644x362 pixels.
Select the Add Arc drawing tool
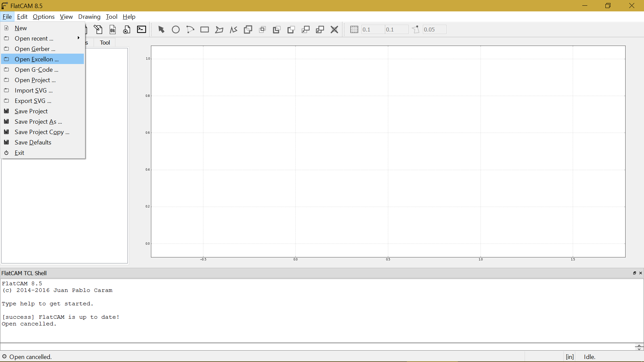pos(190,29)
